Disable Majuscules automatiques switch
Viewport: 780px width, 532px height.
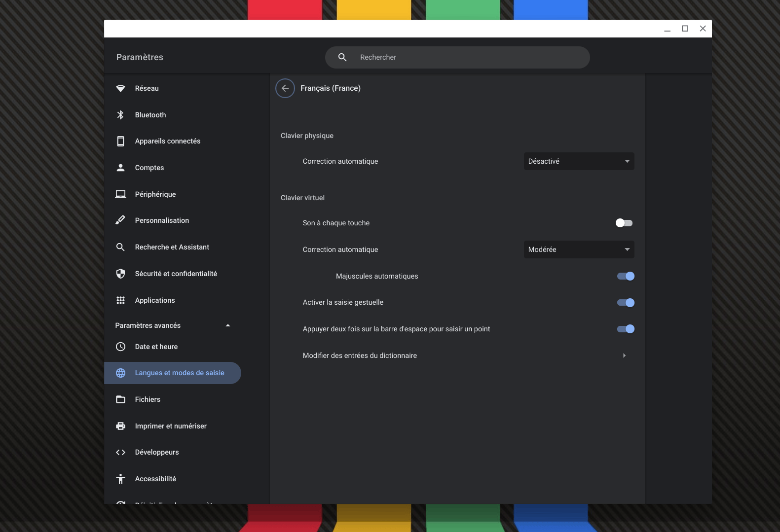point(626,276)
